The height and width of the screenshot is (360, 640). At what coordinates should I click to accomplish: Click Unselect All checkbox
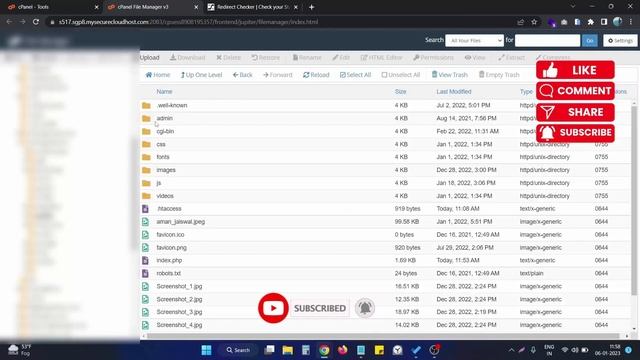pos(400,75)
